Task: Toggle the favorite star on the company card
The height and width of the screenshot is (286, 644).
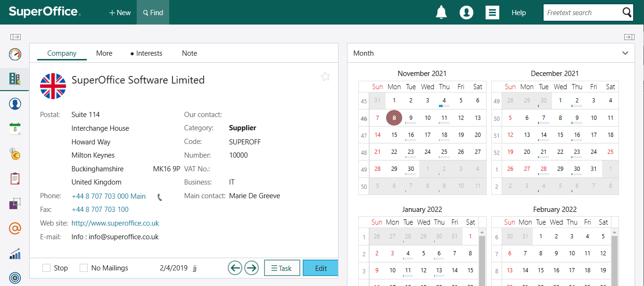Action: click(325, 76)
